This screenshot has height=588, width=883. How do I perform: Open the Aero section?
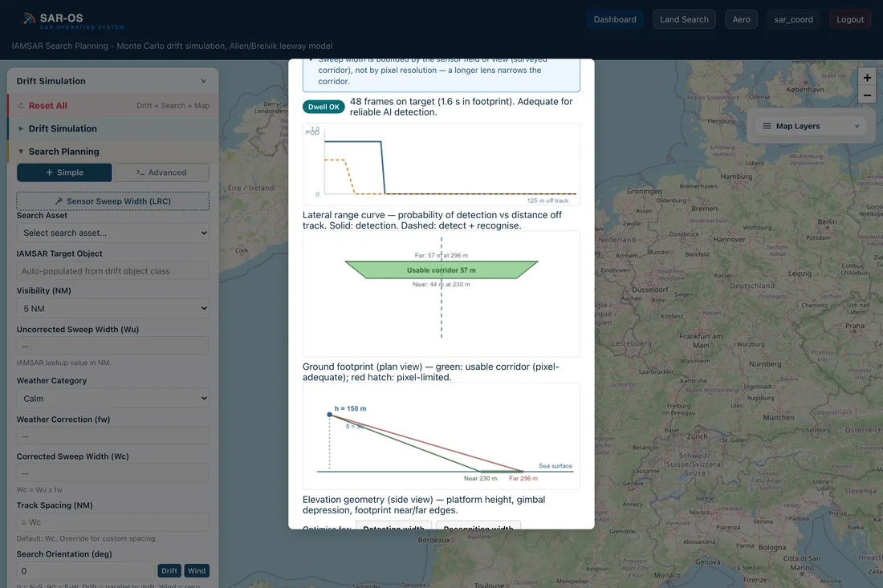(x=741, y=19)
